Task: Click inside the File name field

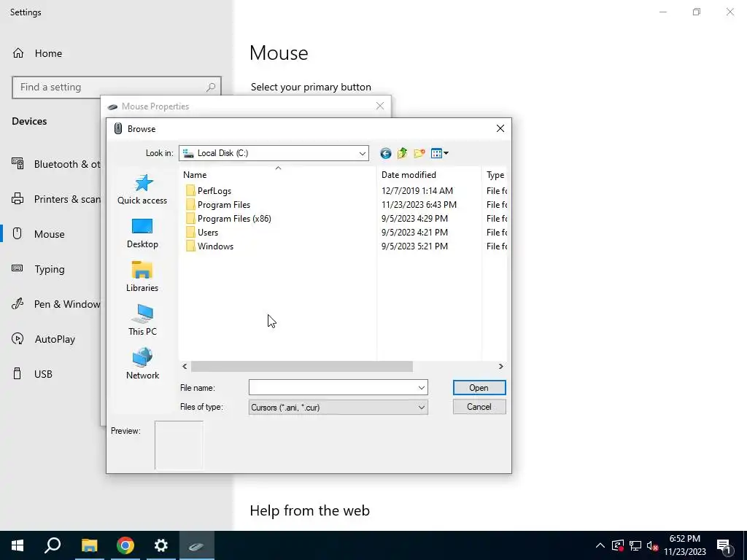Action: click(x=333, y=388)
